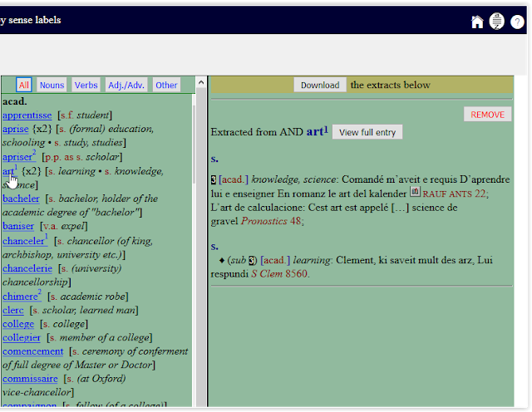
Task: Open the bacheler entry link
Action: pos(21,199)
